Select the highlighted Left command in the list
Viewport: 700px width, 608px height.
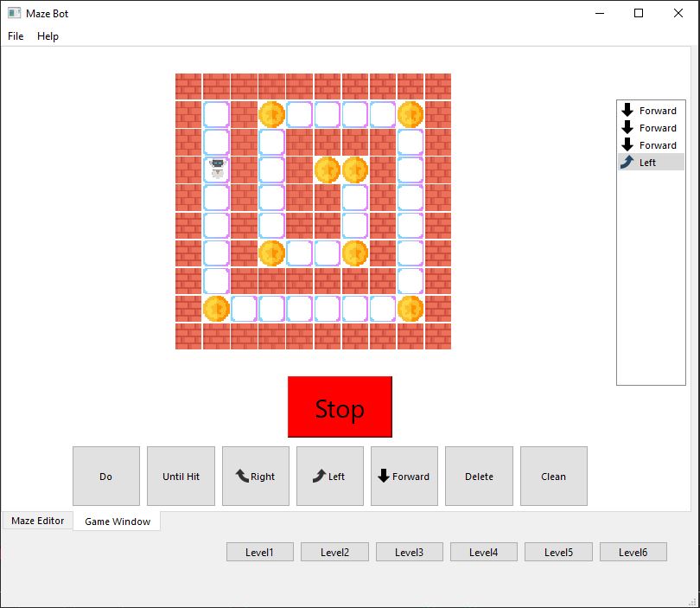(651, 163)
